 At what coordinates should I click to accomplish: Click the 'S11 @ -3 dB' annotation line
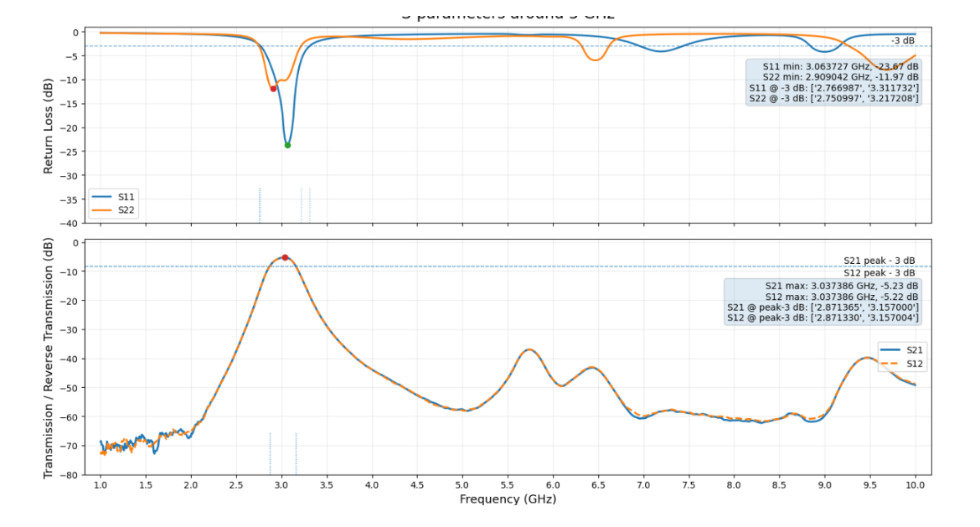pos(833,87)
